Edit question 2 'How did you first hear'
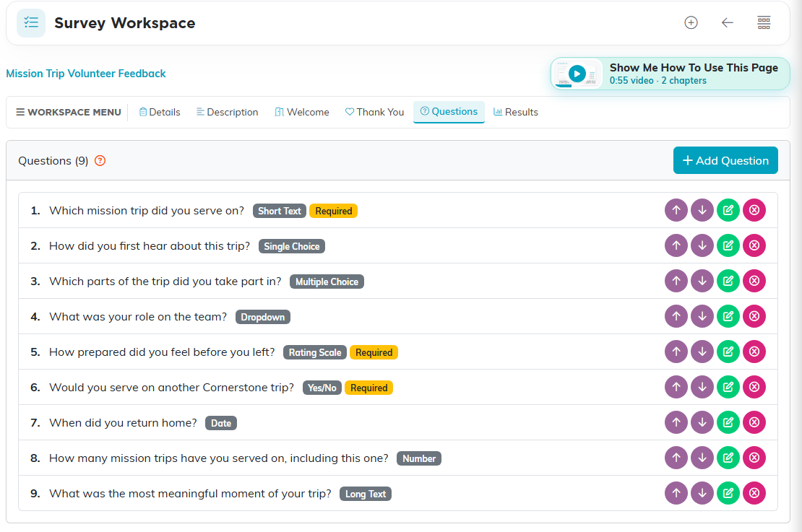Image resolution: width=802 pixels, height=532 pixels. tap(728, 245)
